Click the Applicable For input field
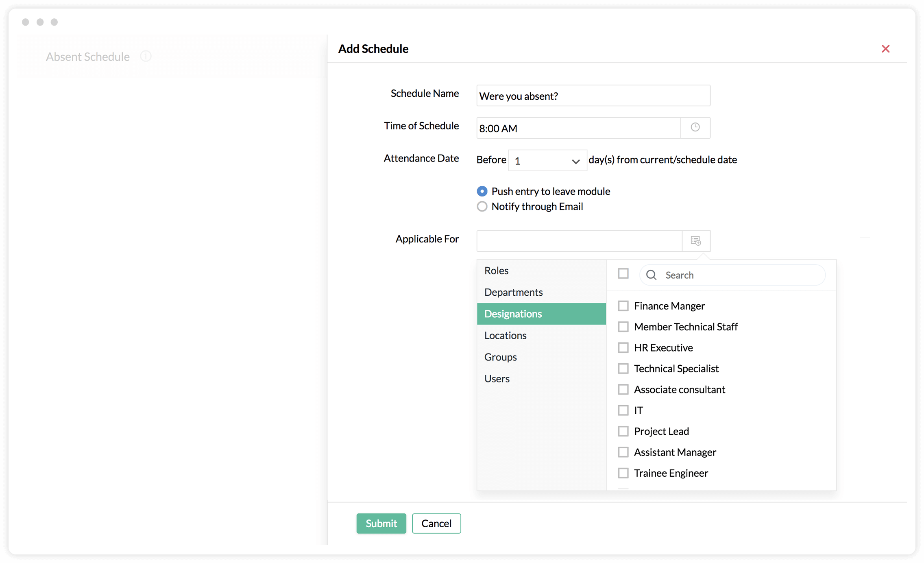 pos(579,241)
